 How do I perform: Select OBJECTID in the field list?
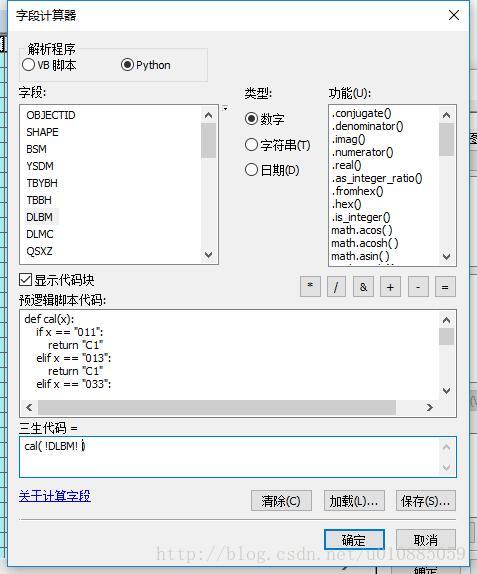51,115
